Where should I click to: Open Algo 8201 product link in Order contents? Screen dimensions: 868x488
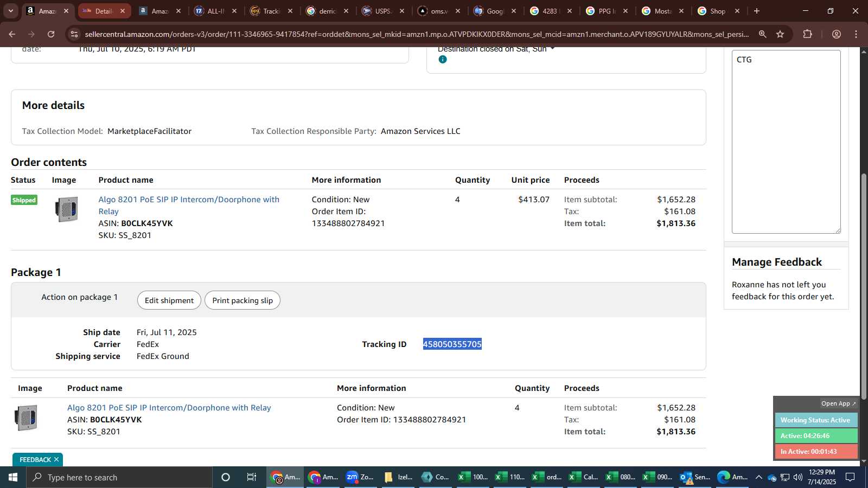point(189,206)
